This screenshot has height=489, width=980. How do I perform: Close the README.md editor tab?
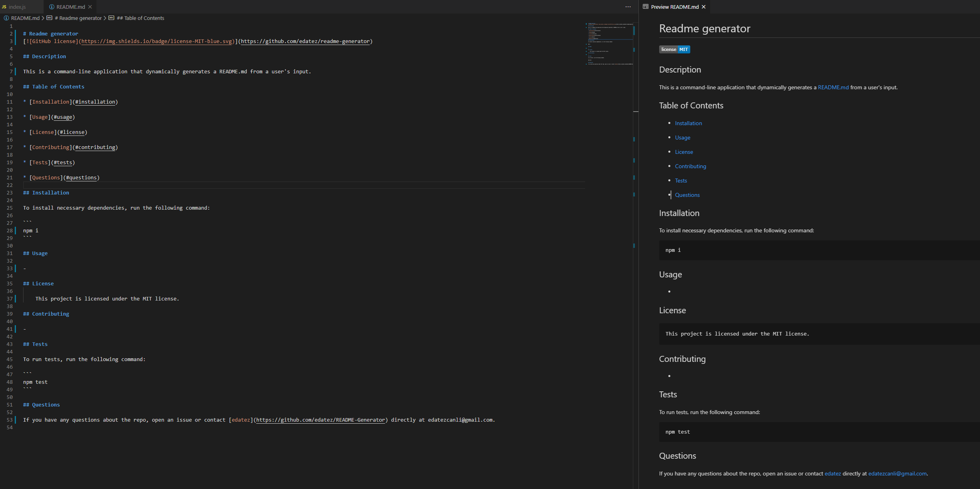[x=90, y=7]
